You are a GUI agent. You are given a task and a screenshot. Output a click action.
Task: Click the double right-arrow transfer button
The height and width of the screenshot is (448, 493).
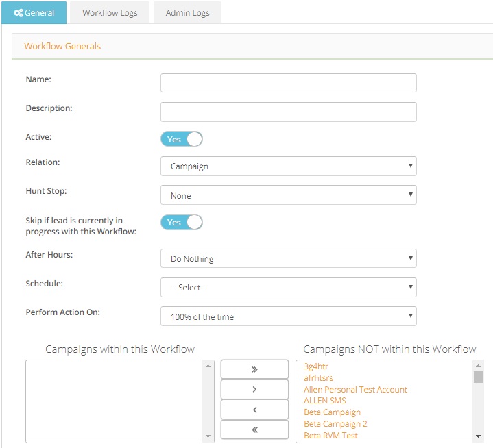click(254, 369)
